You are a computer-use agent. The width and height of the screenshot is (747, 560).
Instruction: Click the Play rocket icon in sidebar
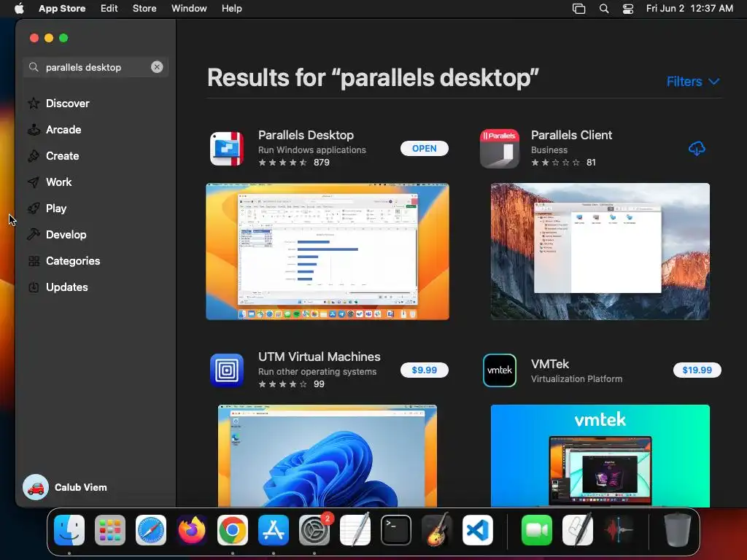[34, 208]
